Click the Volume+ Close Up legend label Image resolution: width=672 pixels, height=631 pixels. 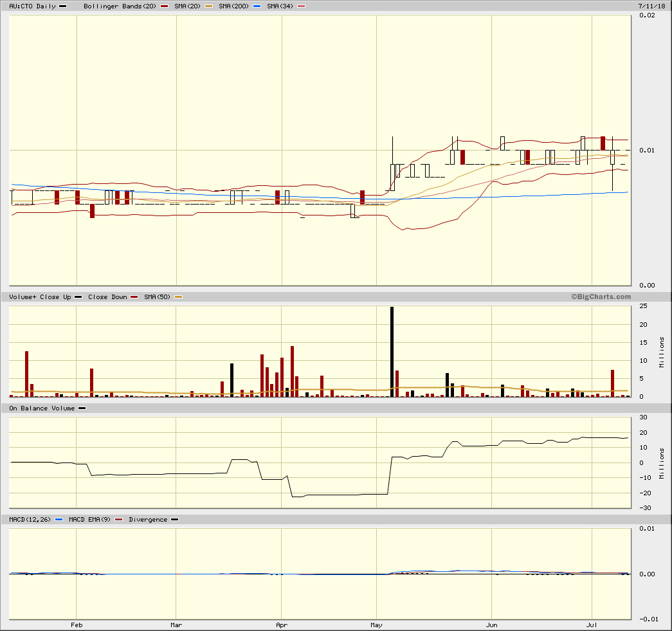click(40, 297)
